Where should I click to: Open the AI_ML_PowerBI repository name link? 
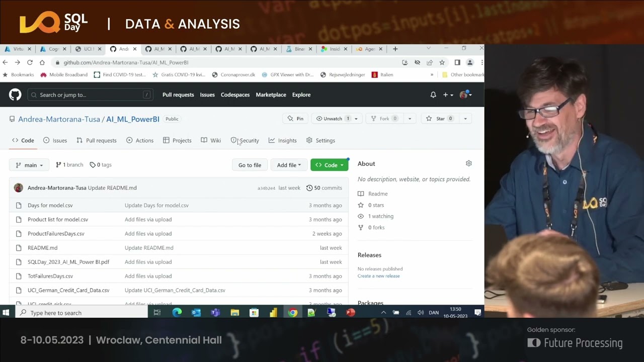click(x=133, y=119)
